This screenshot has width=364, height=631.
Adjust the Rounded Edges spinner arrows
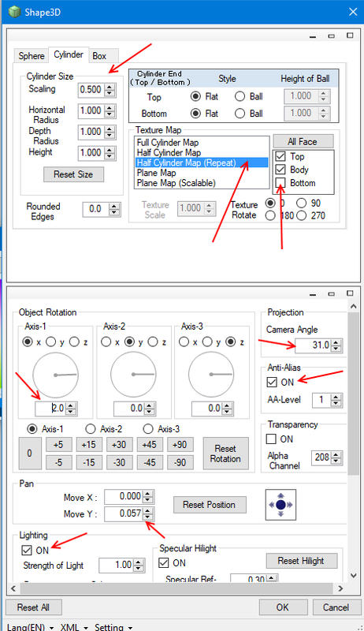(x=114, y=209)
